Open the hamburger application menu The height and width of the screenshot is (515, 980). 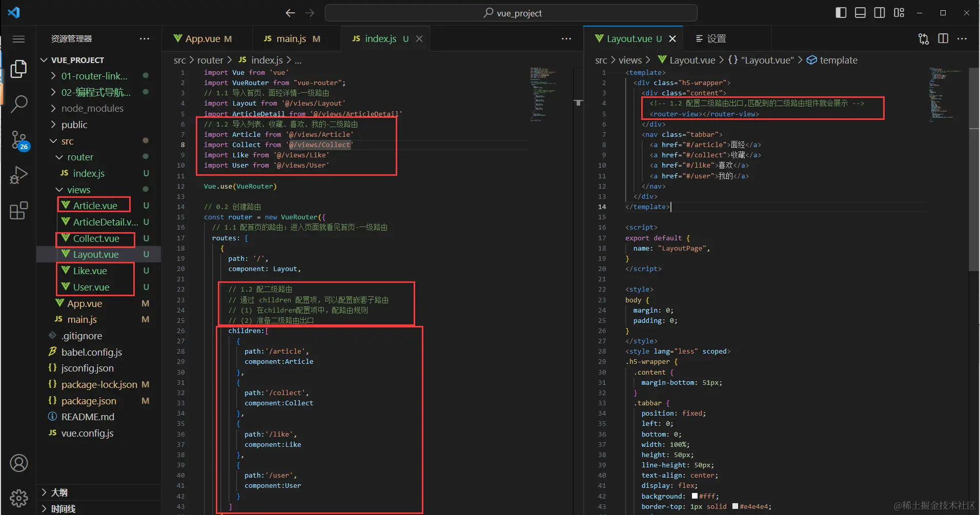click(x=18, y=39)
